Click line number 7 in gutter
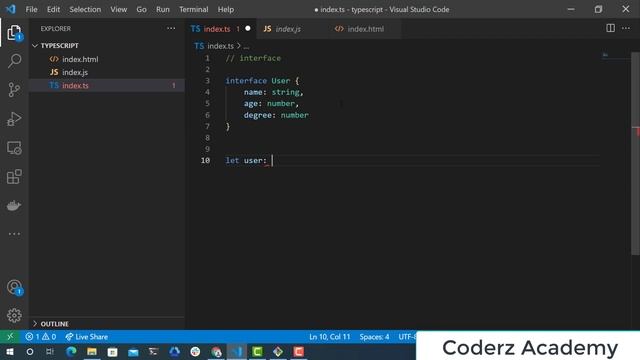 (207, 127)
